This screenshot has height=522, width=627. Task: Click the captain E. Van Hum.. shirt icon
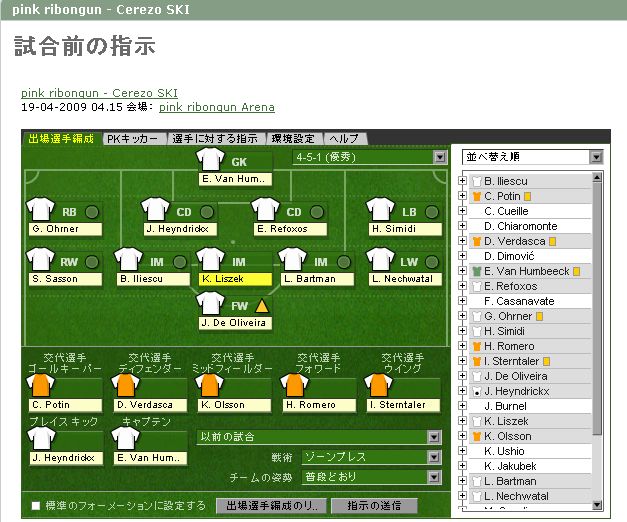126,438
